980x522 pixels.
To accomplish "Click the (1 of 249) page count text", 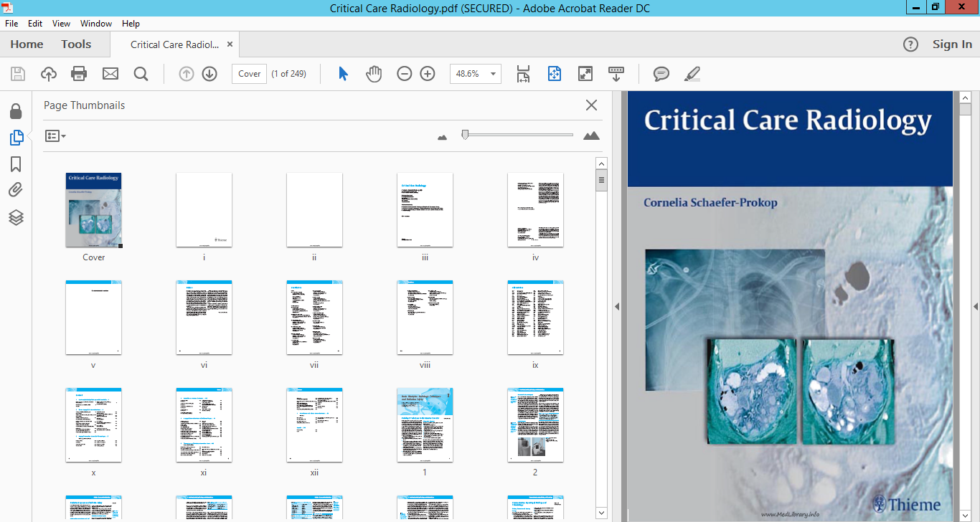I will [289, 74].
